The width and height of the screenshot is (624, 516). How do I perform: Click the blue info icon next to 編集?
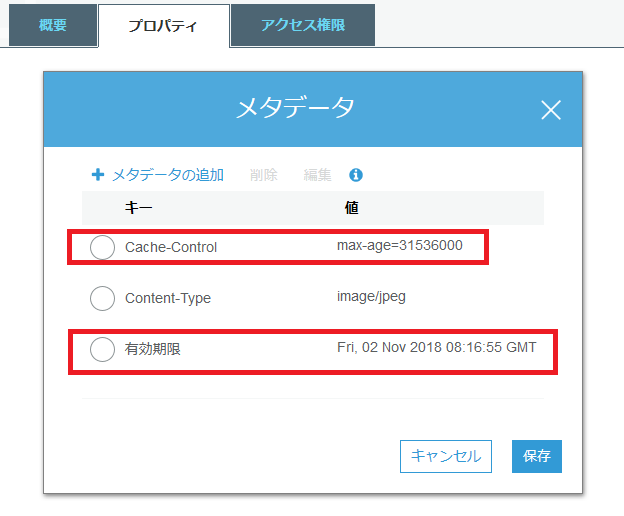coord(356,175)
